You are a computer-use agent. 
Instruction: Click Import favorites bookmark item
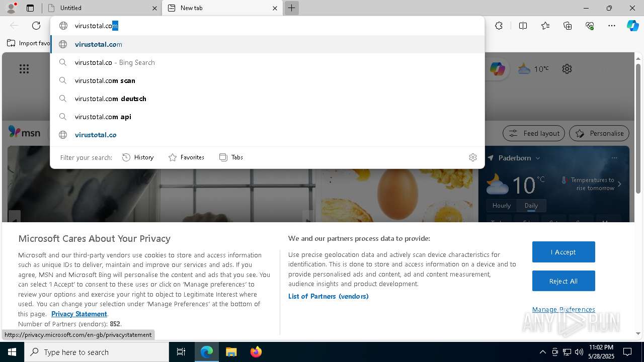29,43
